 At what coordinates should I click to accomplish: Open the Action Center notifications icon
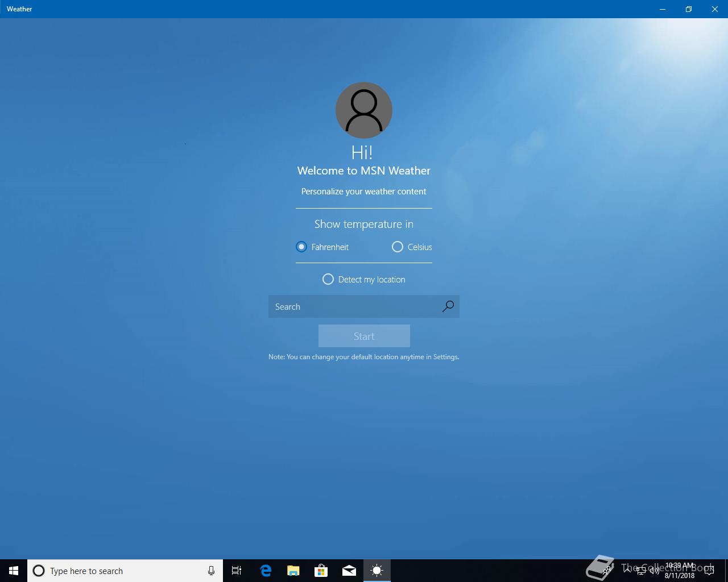pos(709,571)
